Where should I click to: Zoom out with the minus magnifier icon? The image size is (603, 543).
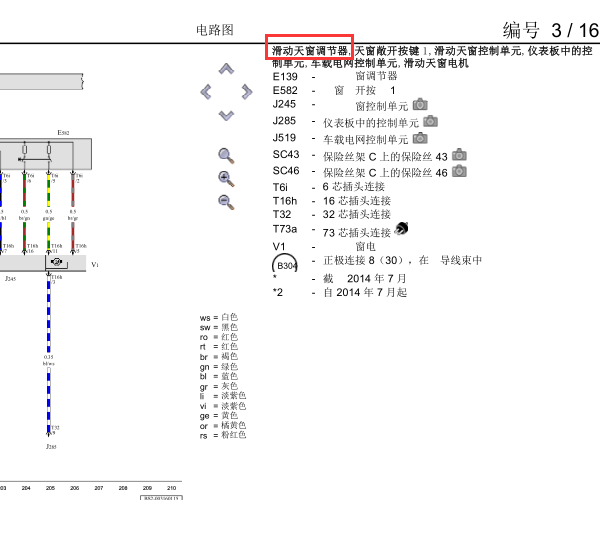[x=226, y=202]
